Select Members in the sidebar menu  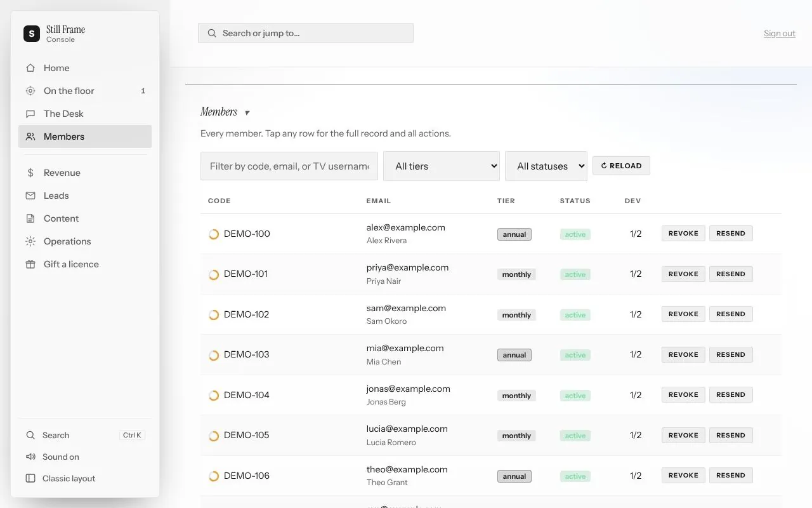pos(85,137)
